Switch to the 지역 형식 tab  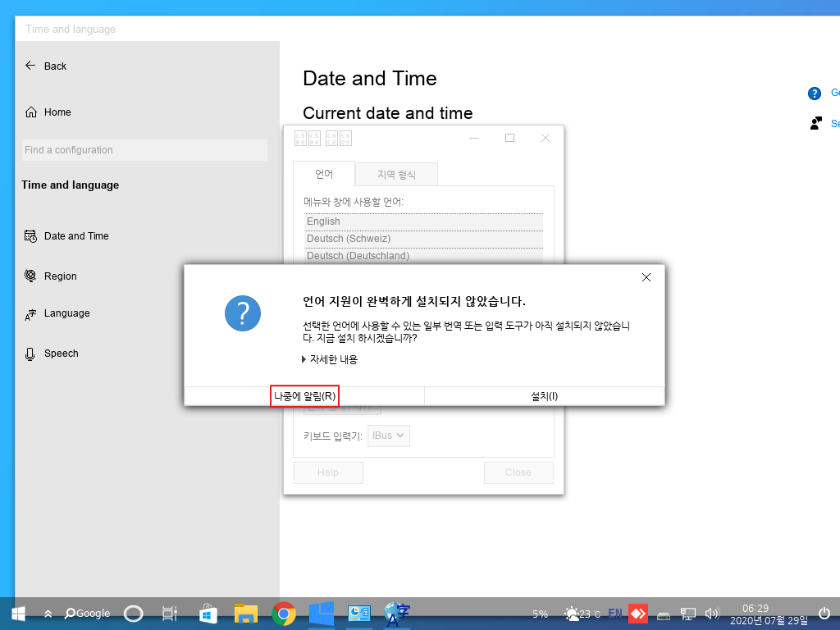[396, 175]
